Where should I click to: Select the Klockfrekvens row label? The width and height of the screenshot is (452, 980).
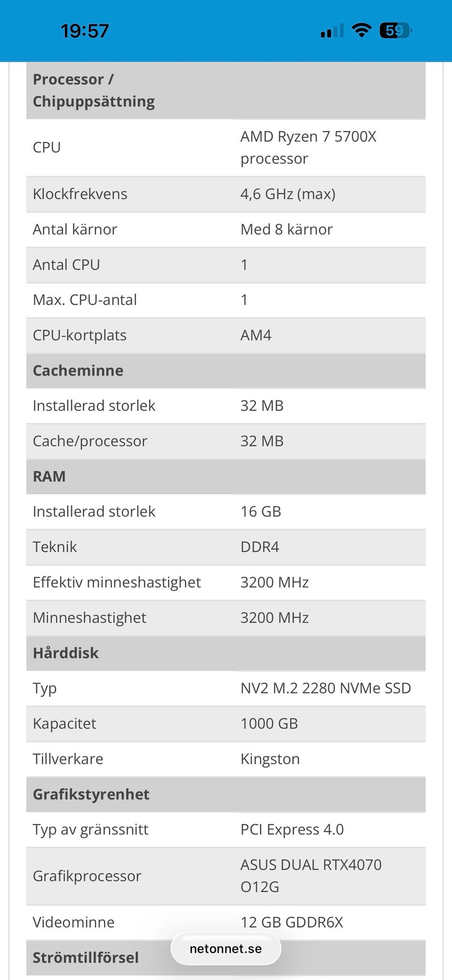[x=80, y=194]
